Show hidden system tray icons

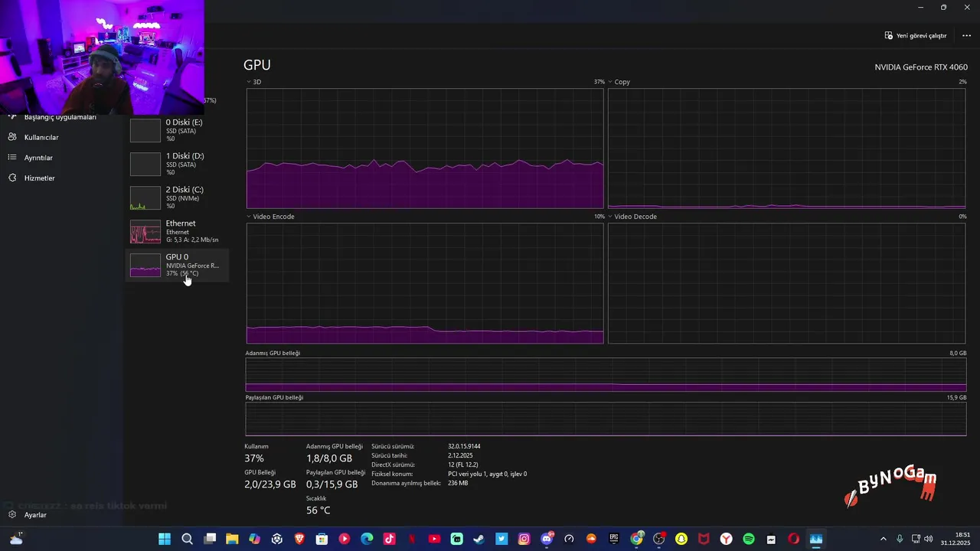[x=883, y=539]
